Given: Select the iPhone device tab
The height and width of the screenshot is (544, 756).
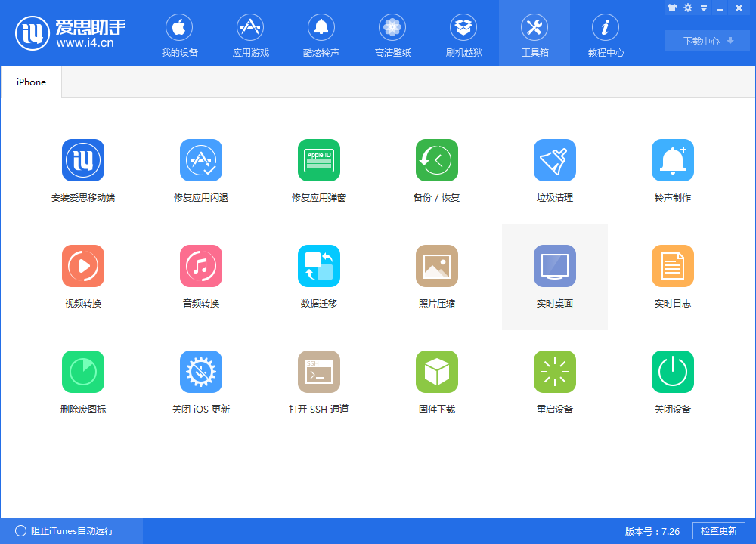Looking at the screenshot, I should [31, 82].
